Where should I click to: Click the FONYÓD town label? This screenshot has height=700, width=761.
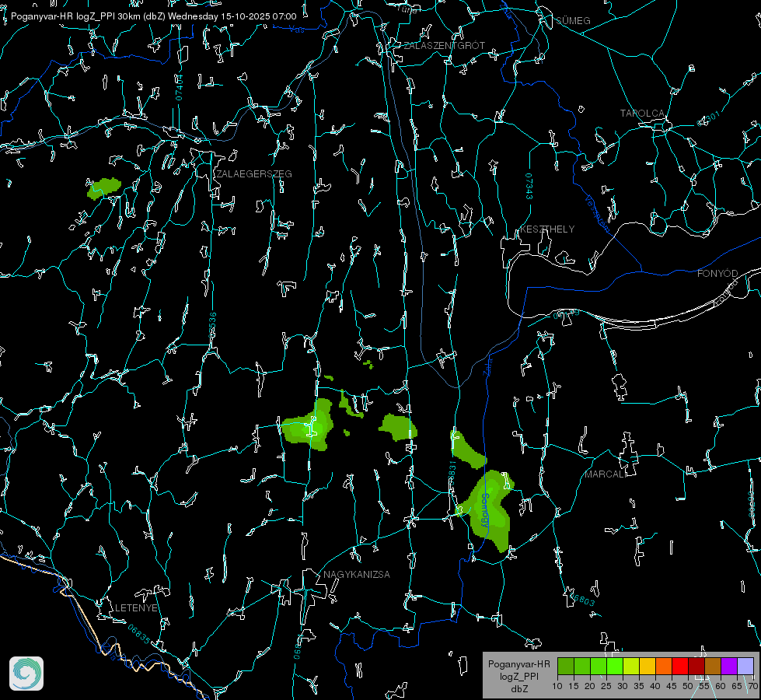coord(717,274)
